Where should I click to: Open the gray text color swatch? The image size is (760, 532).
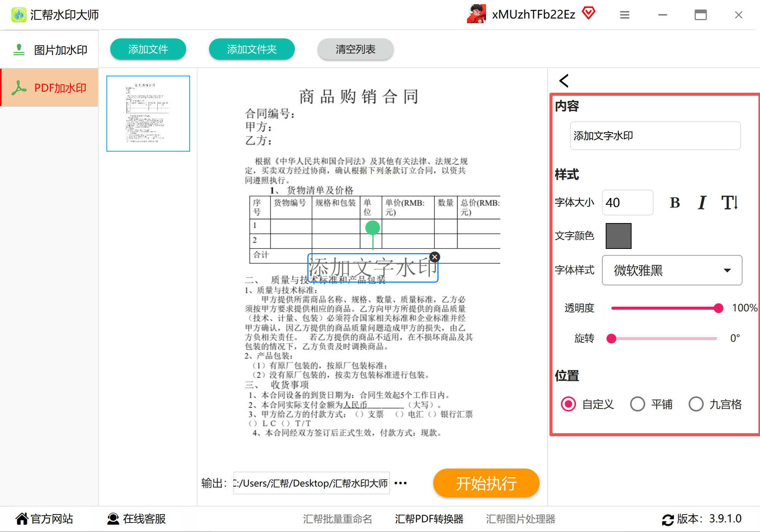(618, 236)
